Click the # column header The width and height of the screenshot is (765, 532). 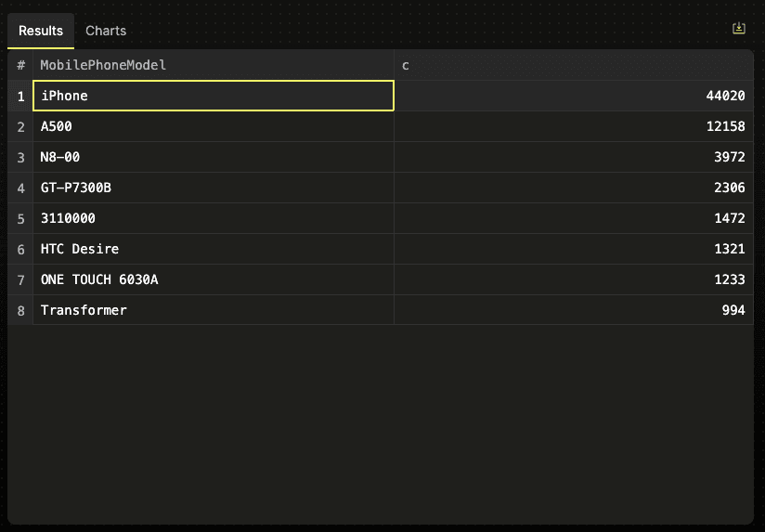(x=20, y=65)
